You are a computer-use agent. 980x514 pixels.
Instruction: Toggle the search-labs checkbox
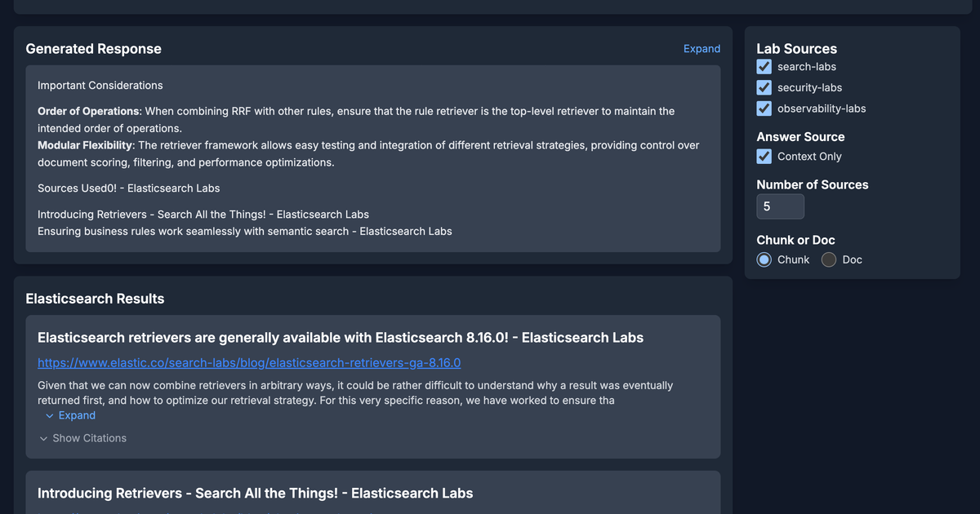(x=764, y=67)
